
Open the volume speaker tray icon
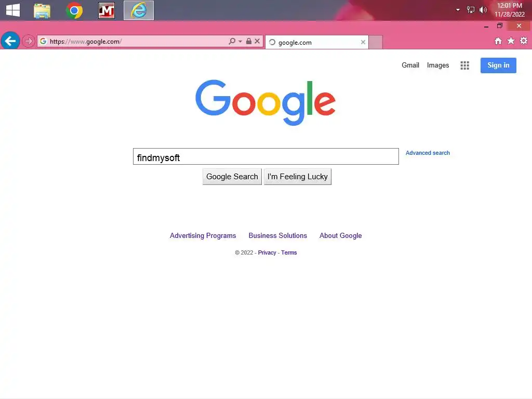click(x=483, y=10)
